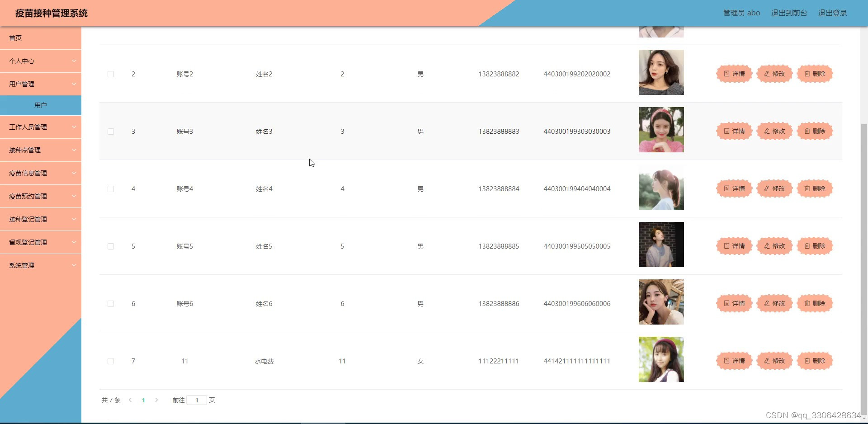Screen dimensions: 868x424
Task: Go to previous page arrow
Action: point(130,400)
